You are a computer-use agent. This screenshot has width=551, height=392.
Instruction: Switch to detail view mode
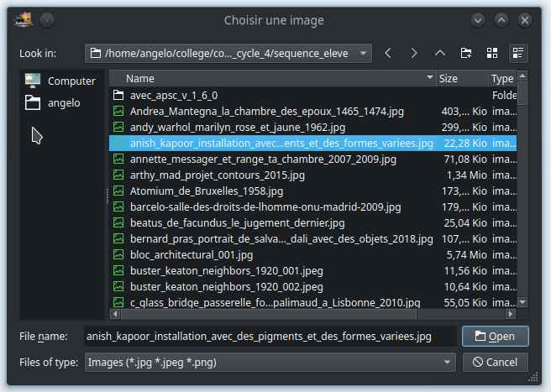click(x=518, y=54)
